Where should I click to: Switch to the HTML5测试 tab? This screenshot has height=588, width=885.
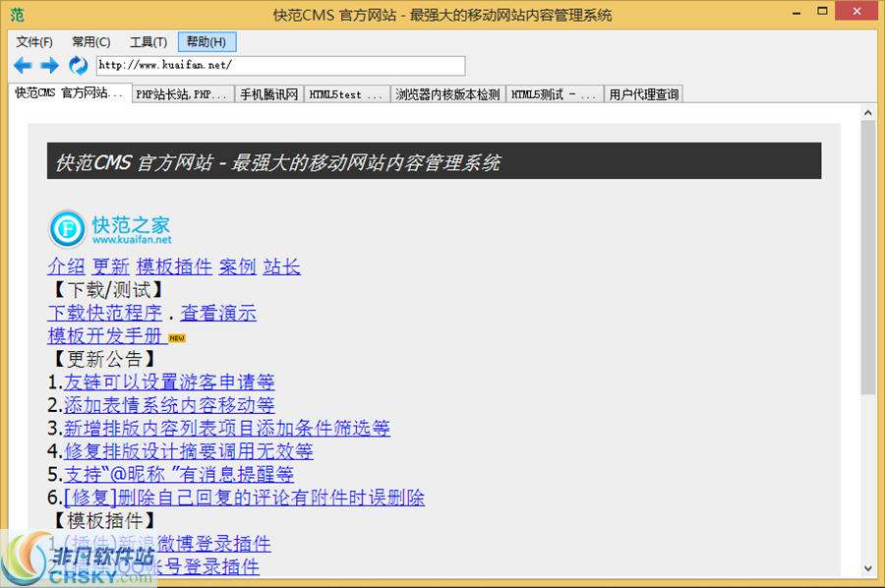555,94
